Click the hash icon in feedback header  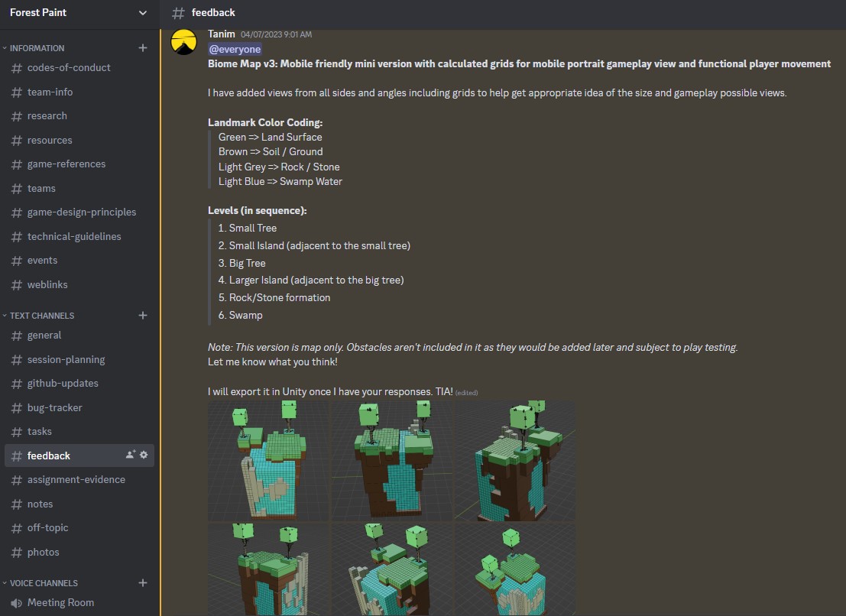[178, 12]
